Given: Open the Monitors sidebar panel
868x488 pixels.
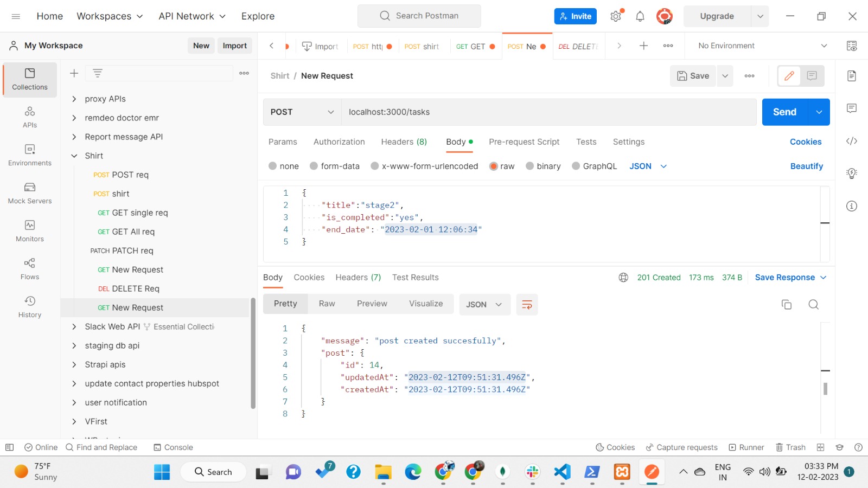Looking at the screenshot, I should pos(30,232).
